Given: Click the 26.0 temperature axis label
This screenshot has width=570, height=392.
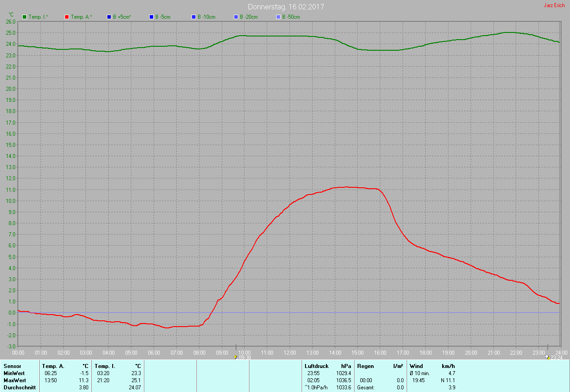Looking at the screenshot, I should 11,21.
